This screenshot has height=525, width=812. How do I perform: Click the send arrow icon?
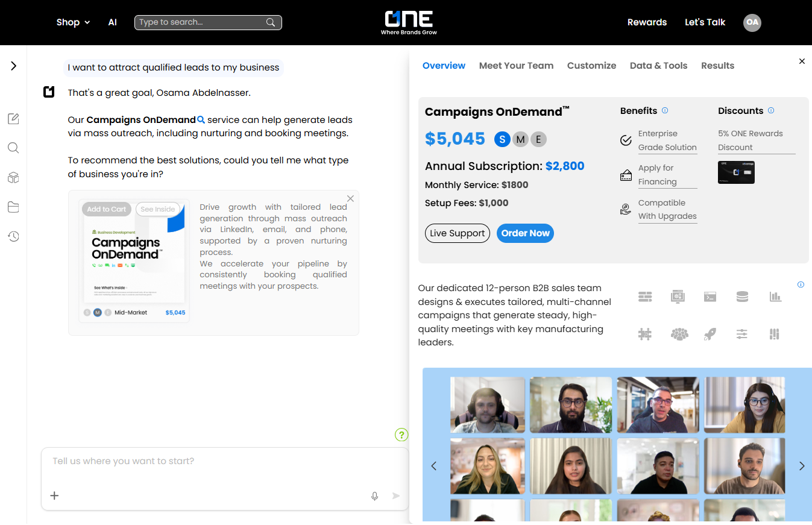click(x=396, y=496)
